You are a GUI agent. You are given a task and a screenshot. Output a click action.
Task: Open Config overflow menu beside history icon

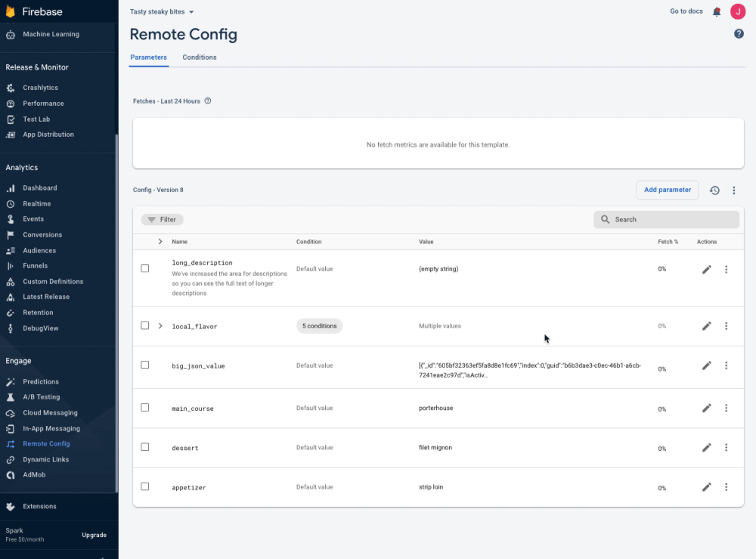click(733, 191)
